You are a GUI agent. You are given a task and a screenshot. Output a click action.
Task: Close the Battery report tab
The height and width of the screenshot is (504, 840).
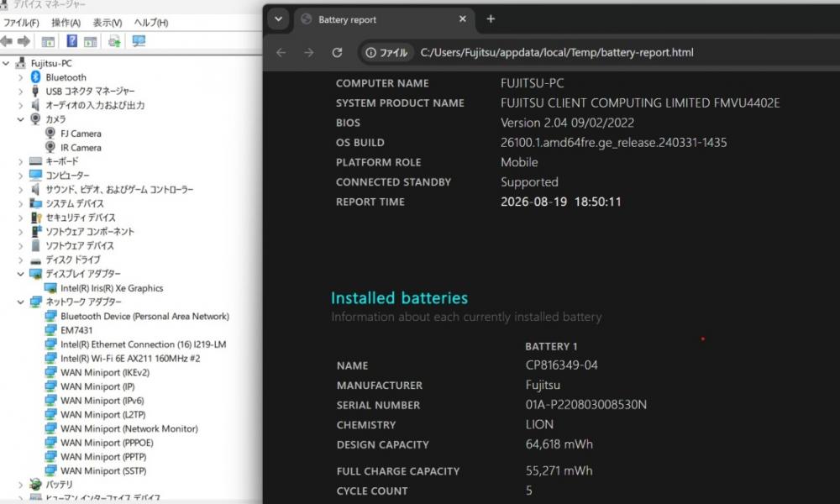[x=463, y=19]
